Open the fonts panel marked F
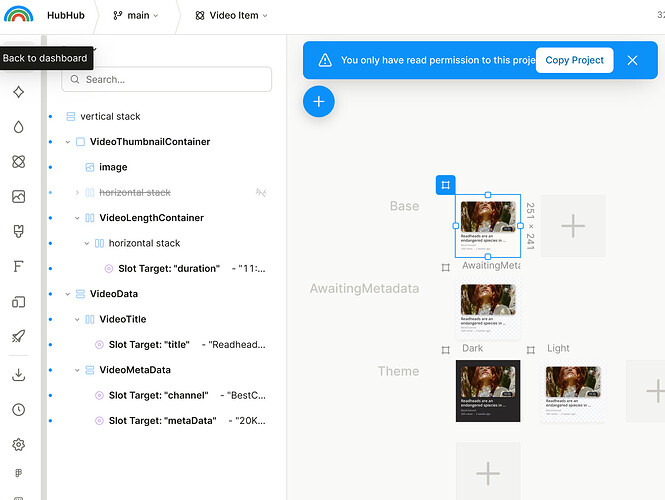Screen dimensions: 665x500 (x=18, y=266)
